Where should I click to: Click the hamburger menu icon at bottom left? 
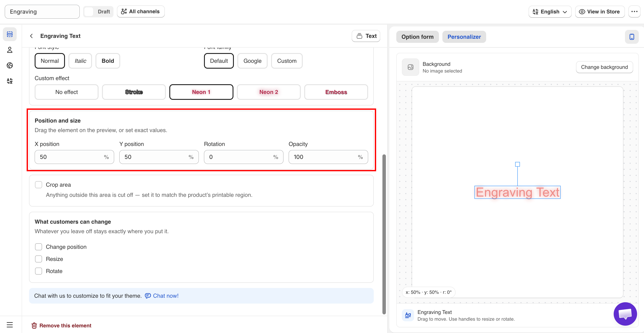(x=10, y=325)
